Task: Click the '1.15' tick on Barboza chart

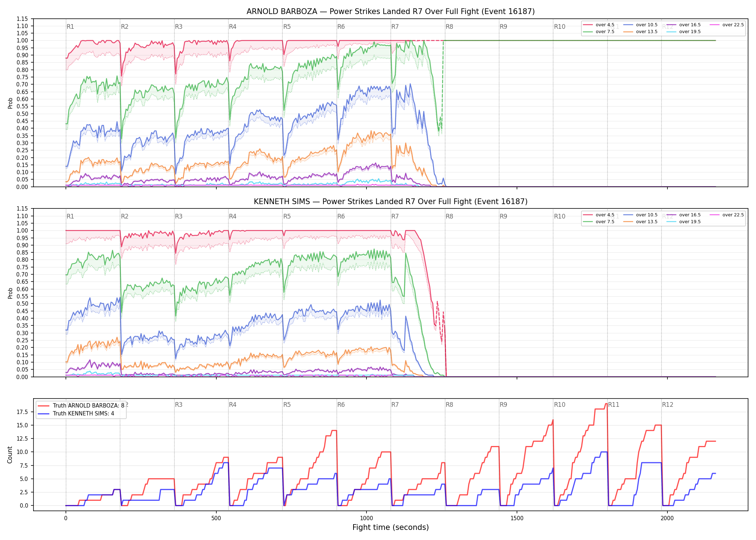Action: pyautogui.click(x=22, y=19)
